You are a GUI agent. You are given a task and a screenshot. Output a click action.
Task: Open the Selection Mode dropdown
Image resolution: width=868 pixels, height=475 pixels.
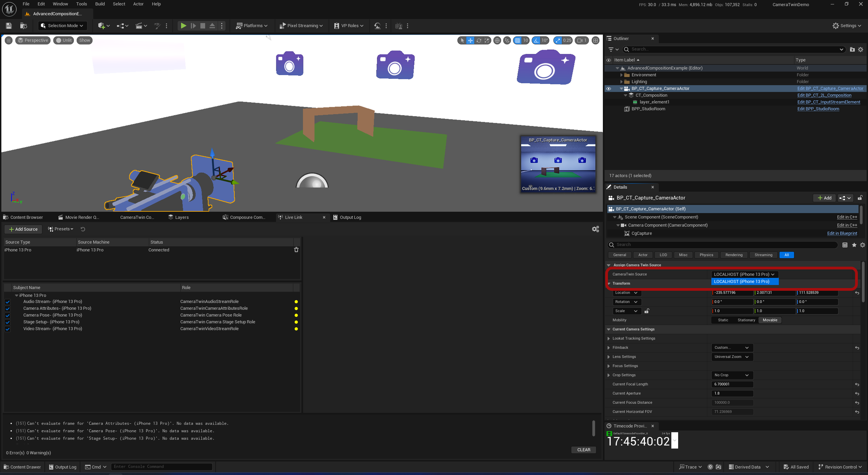click(x=62, y=26)
